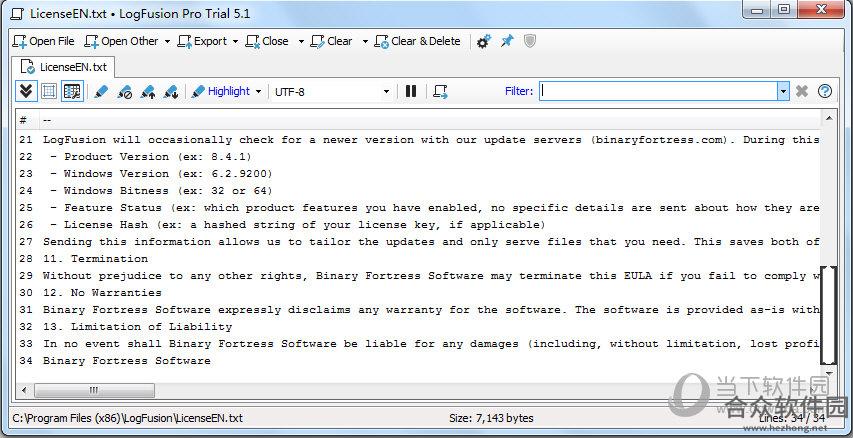
Task: Pause log monitoring
Action: (411, 91)
